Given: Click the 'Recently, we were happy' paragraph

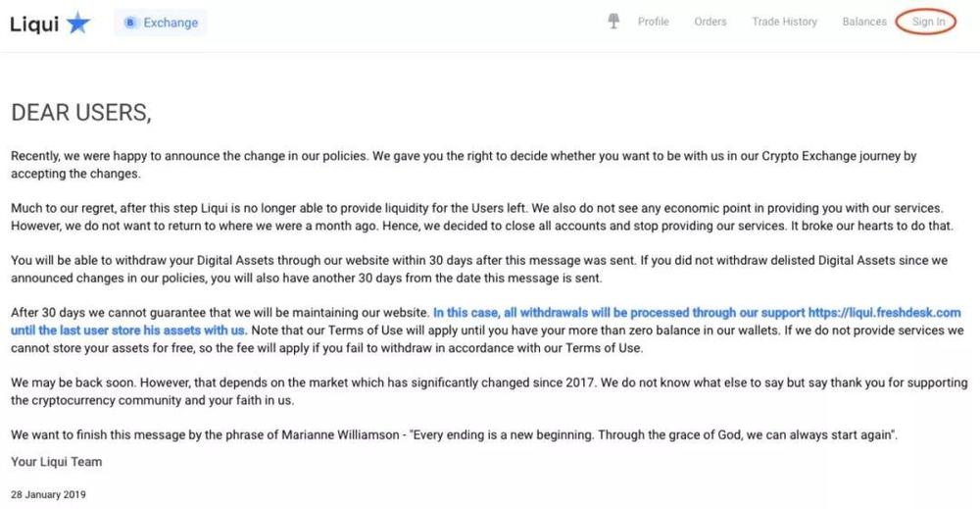Looking at the screenshot, I should (464, 165).
